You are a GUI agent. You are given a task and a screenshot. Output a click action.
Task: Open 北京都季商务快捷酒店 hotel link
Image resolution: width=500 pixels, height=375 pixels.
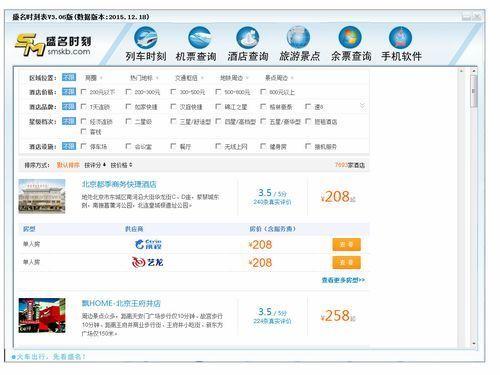pos(119,184)
